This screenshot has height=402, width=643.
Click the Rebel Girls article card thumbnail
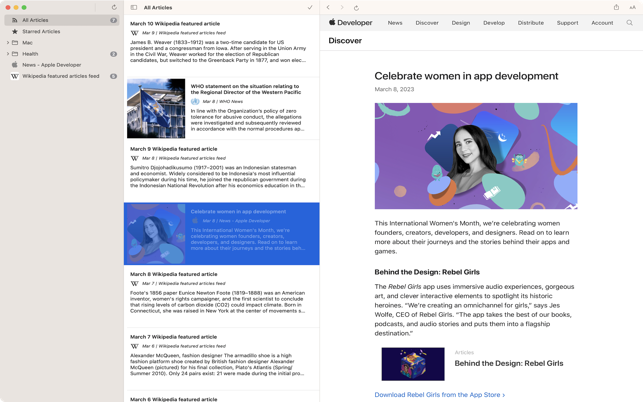(x=413, y=364)
